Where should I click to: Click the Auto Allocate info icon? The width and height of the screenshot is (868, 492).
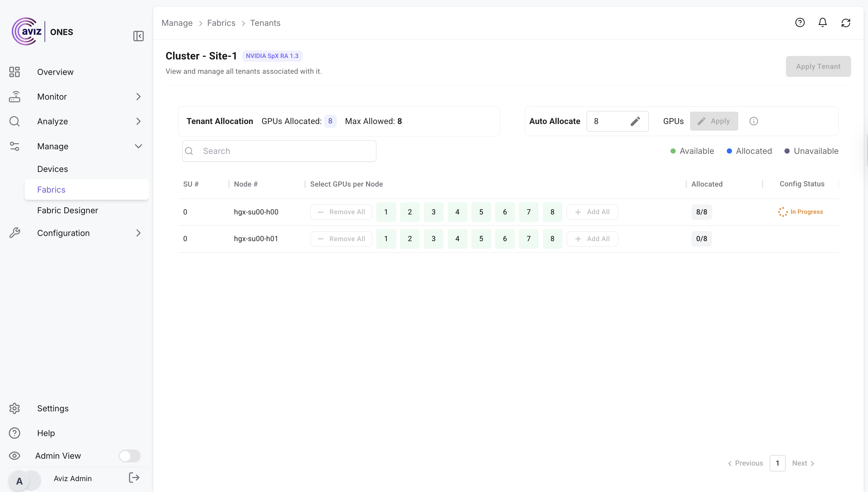tap(753, 121)
